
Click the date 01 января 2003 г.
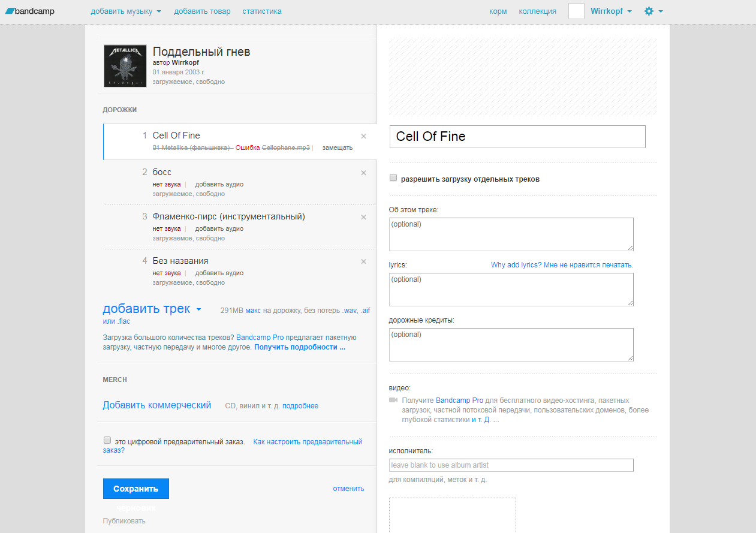(179, 72)
